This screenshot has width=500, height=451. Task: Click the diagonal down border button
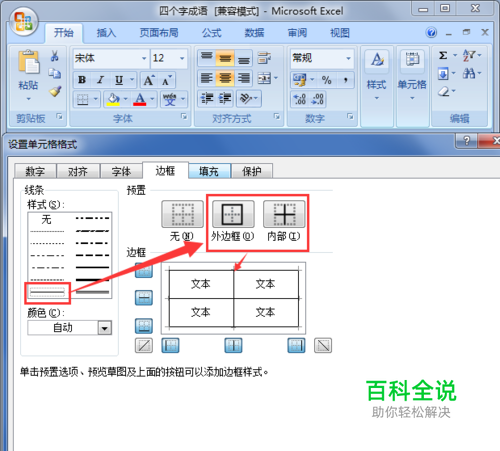[x=323, y=345]
